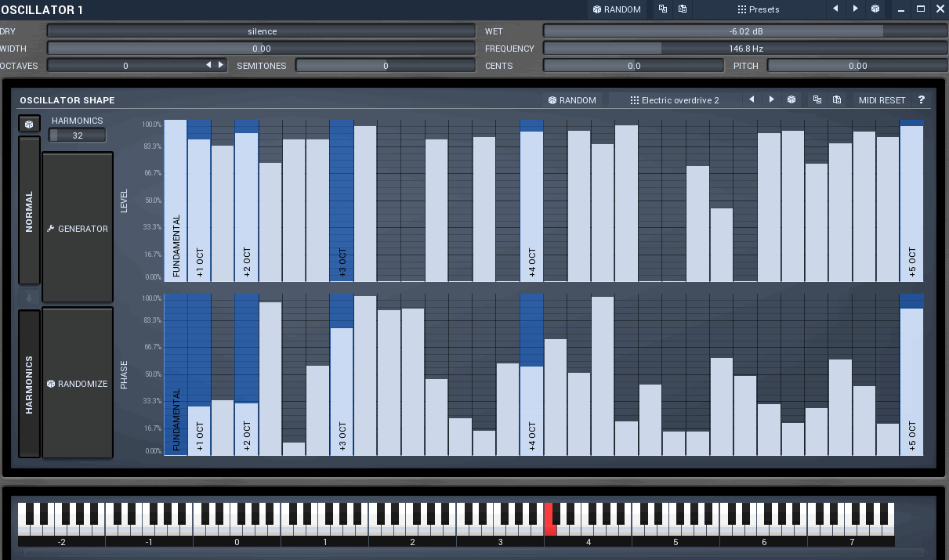
Task: Click the 50.0% mark on LEVEL axis
Action: point(151,201)
